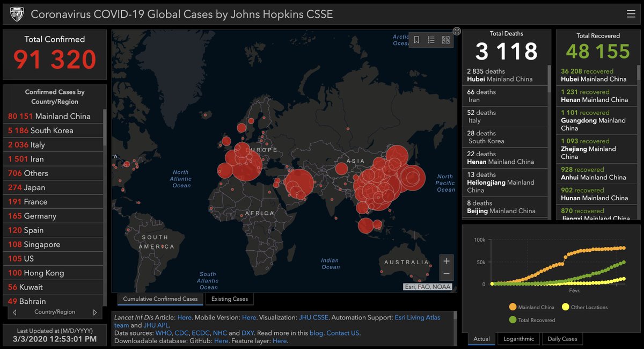The image size is (644, 349).
Task: Open the Mobile Version Here link
Action: click(x=249, y=317)
